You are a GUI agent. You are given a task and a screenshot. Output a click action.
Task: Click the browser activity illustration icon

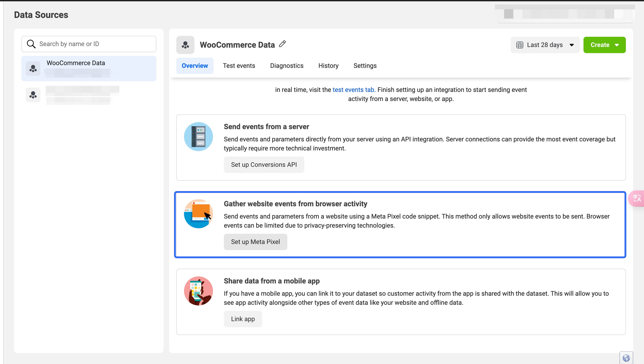tap(199, 214)
